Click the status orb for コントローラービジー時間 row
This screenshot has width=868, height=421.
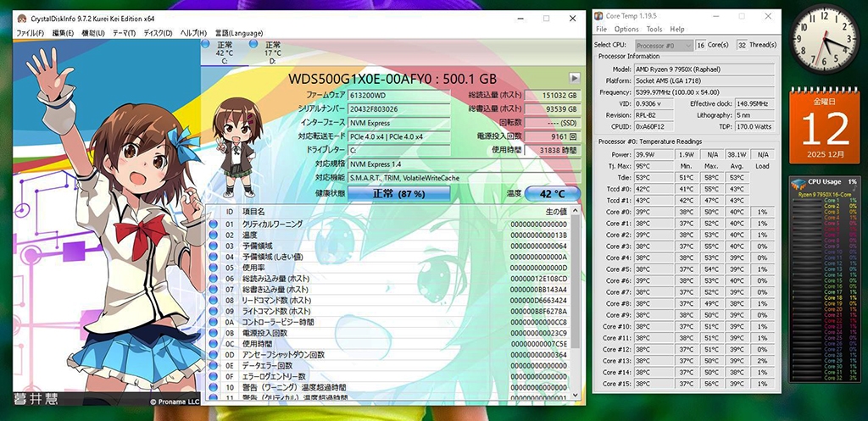coord(214,322)
